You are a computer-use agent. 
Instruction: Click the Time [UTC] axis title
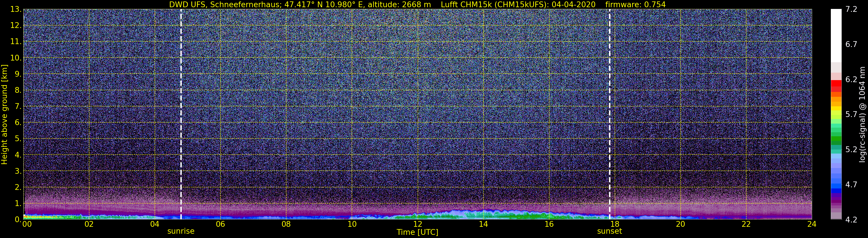pos(417,232)
